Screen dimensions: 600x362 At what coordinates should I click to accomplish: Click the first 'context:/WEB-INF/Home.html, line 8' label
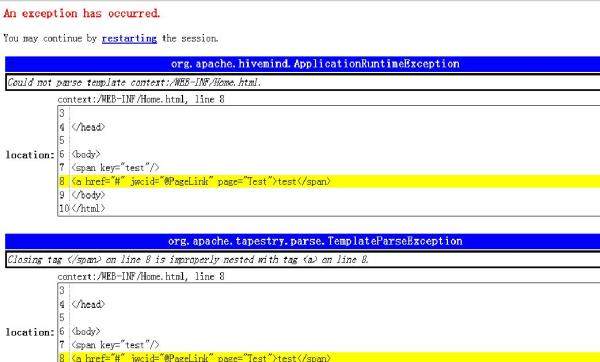[141, 99]
